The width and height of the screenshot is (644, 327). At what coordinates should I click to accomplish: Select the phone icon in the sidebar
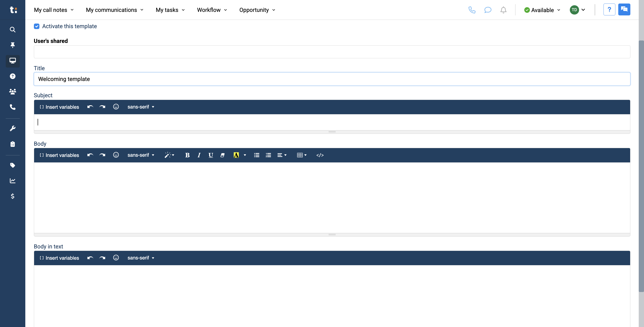point(13,107)
